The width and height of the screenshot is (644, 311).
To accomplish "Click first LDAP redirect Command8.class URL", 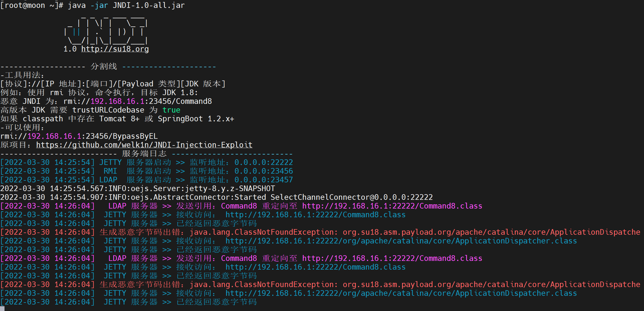I will pos(392,206).
